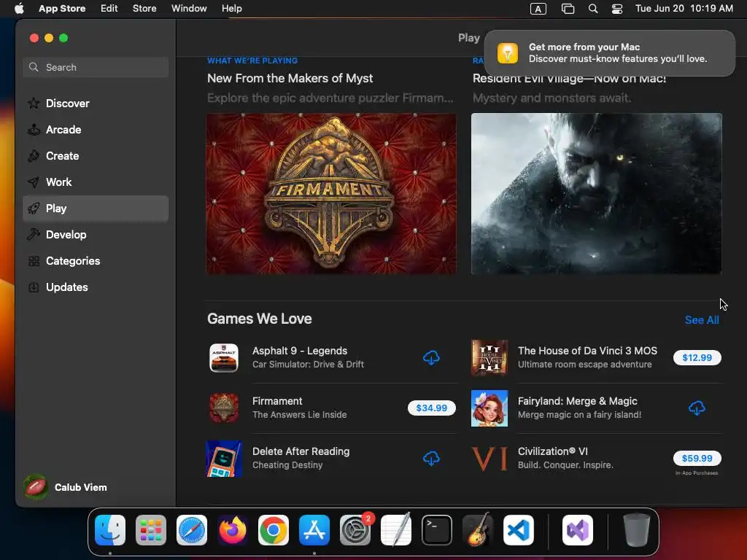Open System Settings from the Dock
The height and width of the screenshot is (560, 747).
355,530
